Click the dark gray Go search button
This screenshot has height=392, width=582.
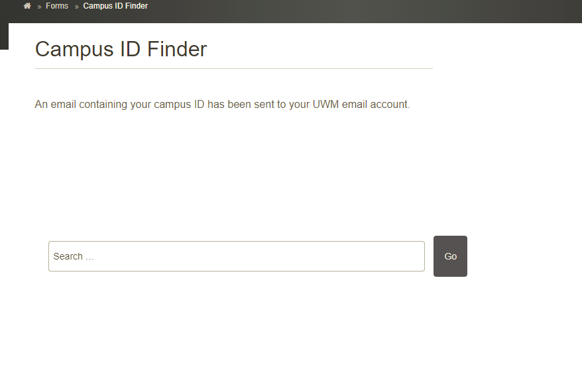point(450,256)
